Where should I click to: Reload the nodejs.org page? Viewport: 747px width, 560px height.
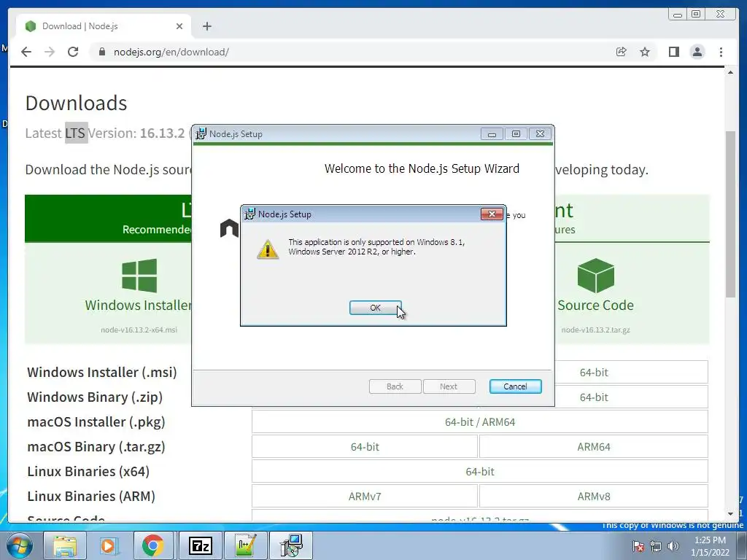[x=73, y=52]
